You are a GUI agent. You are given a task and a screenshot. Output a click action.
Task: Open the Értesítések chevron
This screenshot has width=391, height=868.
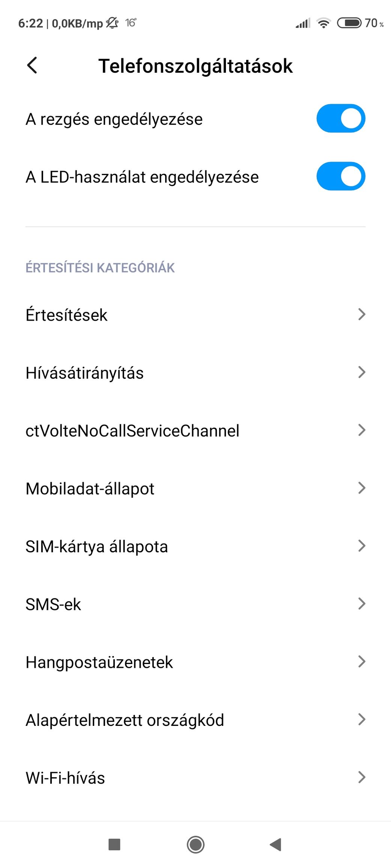click(x=361, y=314)
